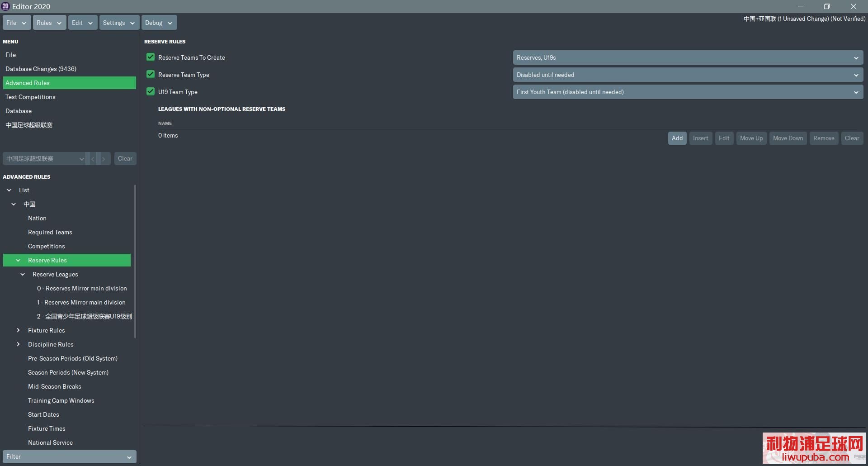Toggle the Reserve Team Type checkbox
This screenshot has width=868, height=466.
(x=151, y=75)
